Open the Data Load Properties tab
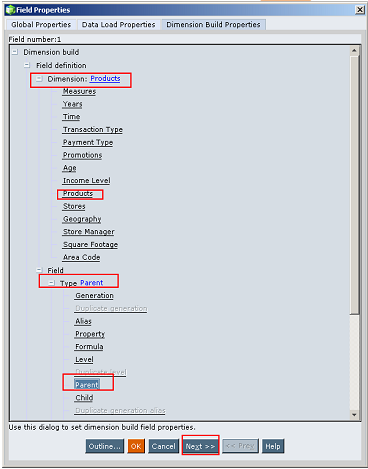The width and height of the screenshot is (368, 469). 119,25
